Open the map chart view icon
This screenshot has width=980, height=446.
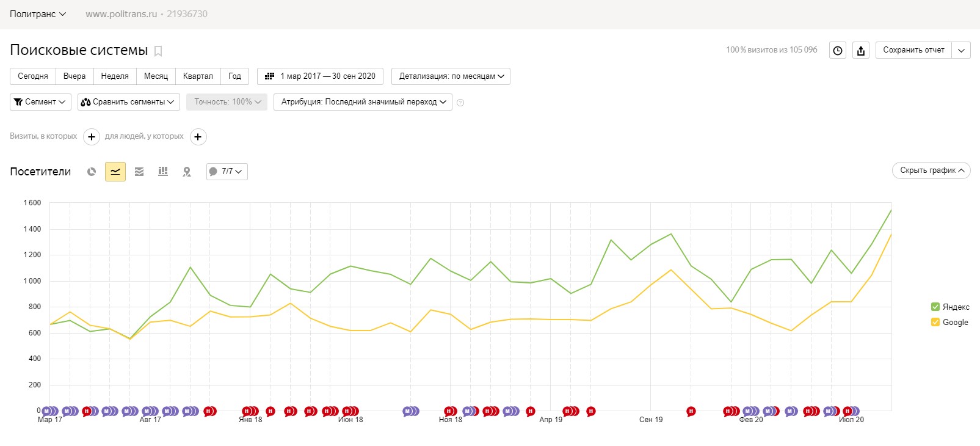pyautogui.click(x=187, y=172)
